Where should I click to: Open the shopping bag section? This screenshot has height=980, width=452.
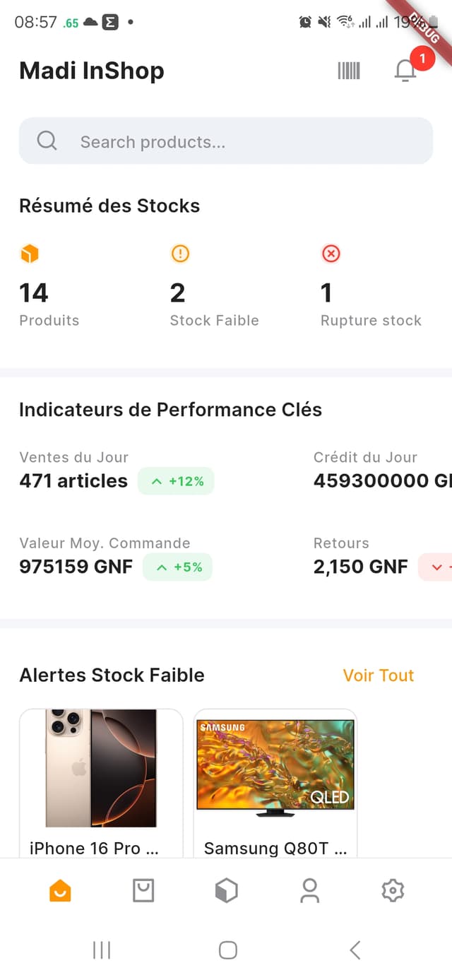click(143, 890)
